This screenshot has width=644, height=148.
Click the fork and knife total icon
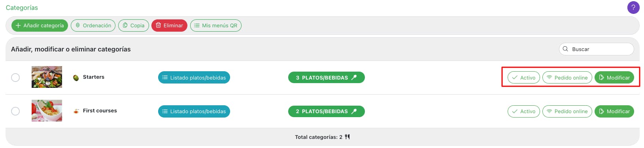tap(347, 137)
